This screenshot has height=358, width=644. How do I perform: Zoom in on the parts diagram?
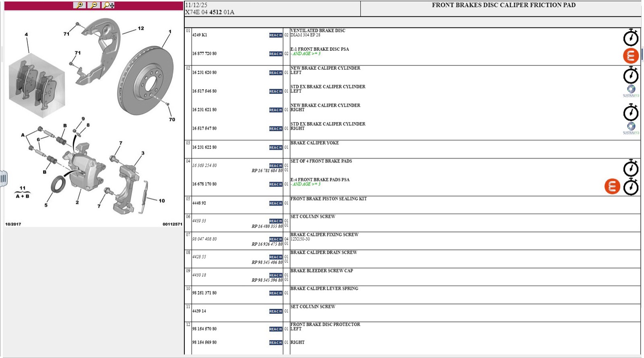(79, 5)
